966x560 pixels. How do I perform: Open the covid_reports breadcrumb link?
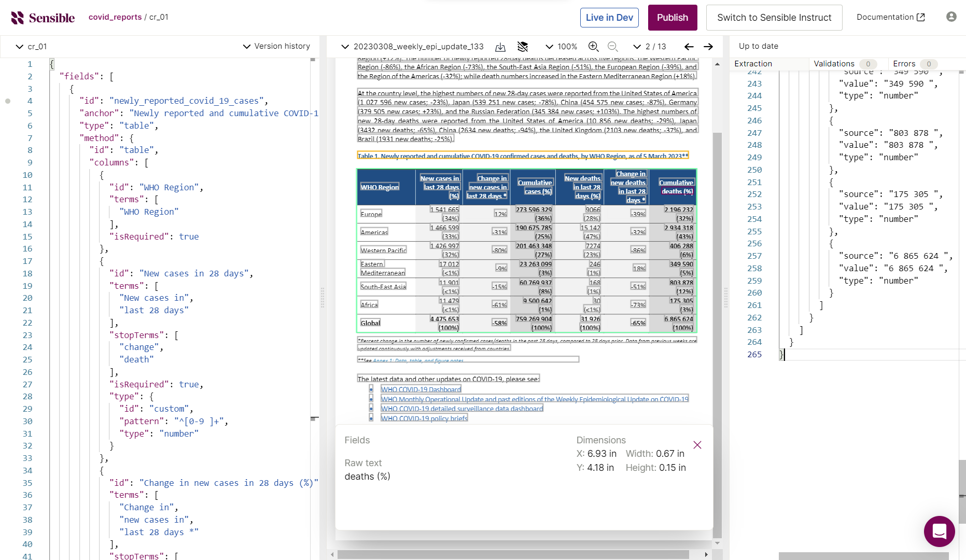tap(115, 17)
